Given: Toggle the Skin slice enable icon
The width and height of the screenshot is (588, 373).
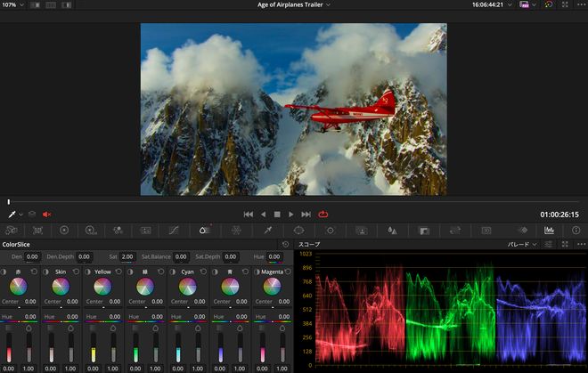Looking at the screenshot, I should pos(45,272).
